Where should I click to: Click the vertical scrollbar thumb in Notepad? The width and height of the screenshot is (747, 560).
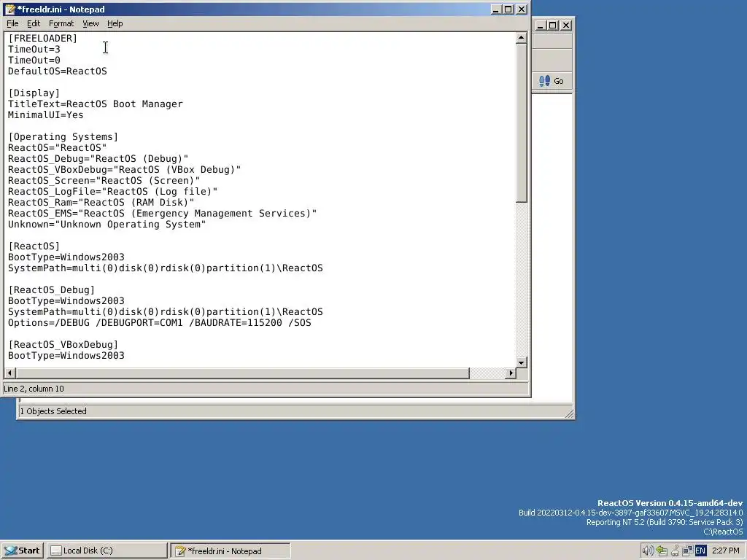pos(521,122)
